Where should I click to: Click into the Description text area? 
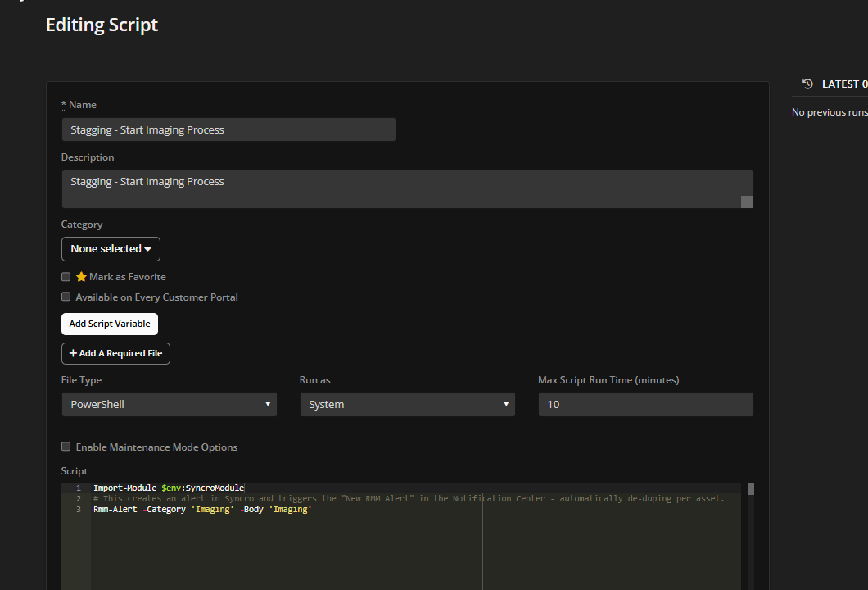pyautogui.click(x=408, y=189)
